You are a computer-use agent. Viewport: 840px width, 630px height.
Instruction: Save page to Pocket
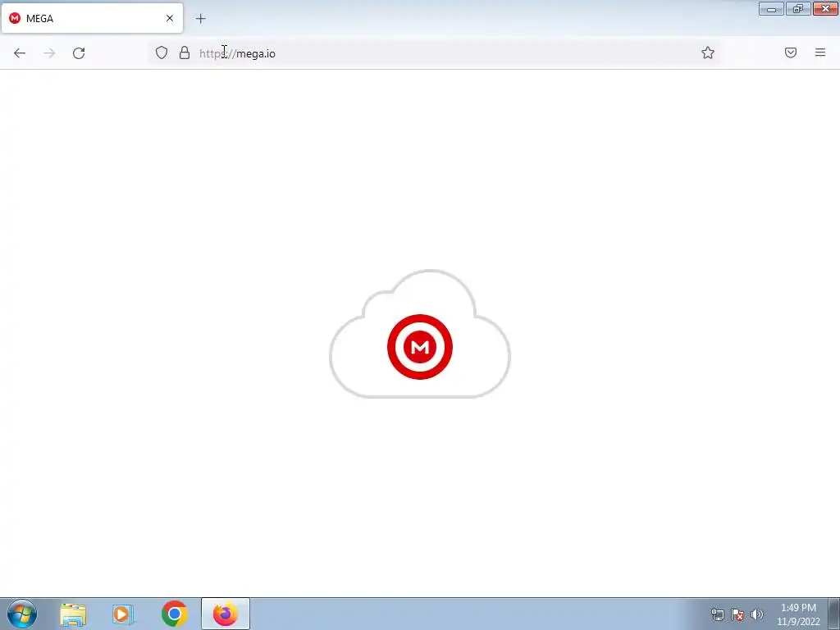coord(791,52)
